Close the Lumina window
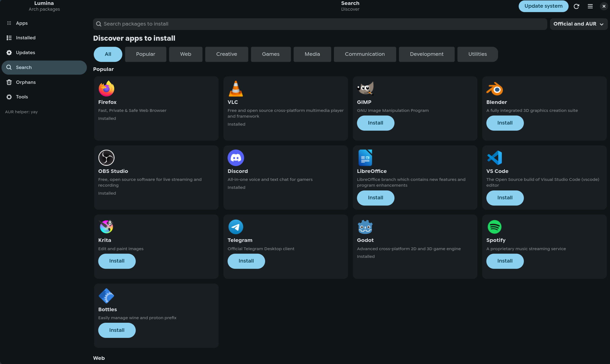The height and width of the screenshot is (364, 610). [x=604, y=6]
